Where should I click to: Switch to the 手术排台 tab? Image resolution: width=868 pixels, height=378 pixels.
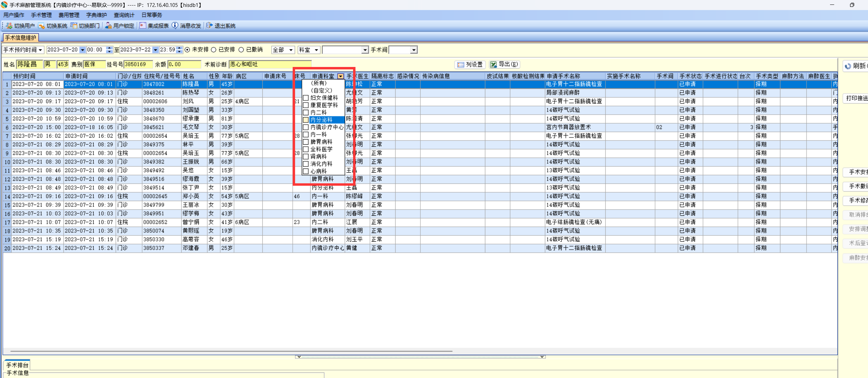[x=17, y=365]
